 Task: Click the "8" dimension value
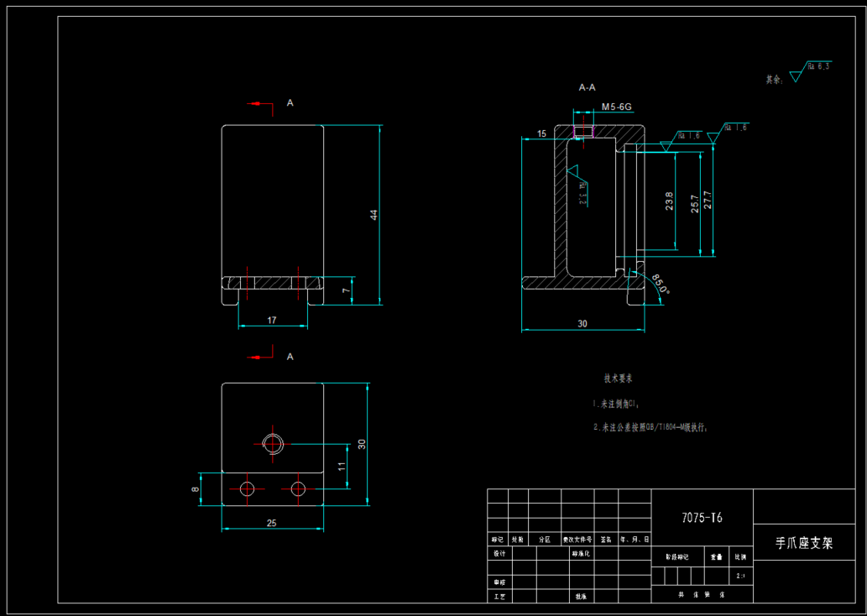point(196,488)
